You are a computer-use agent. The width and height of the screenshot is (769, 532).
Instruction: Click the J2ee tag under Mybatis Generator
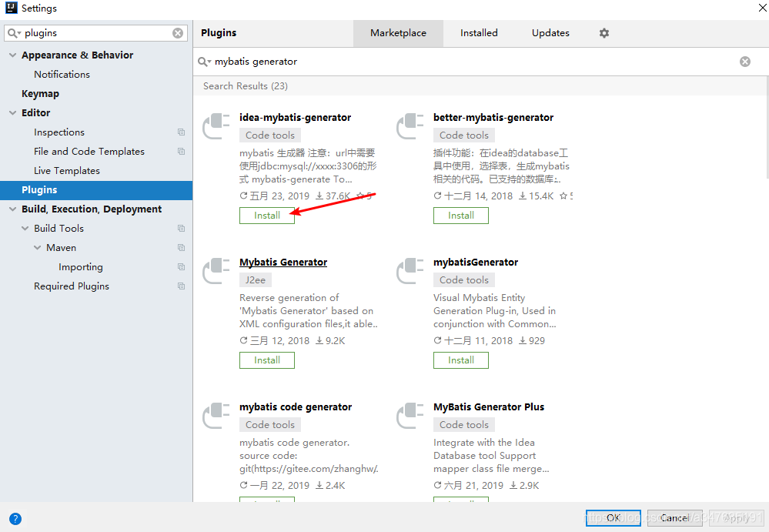256,280
